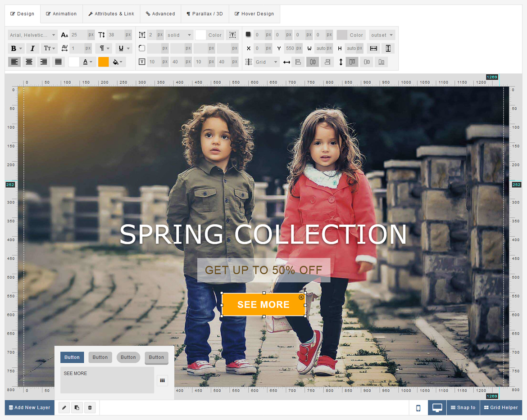
Task: Toggle italic formatting
Action: tap(32, 49)
